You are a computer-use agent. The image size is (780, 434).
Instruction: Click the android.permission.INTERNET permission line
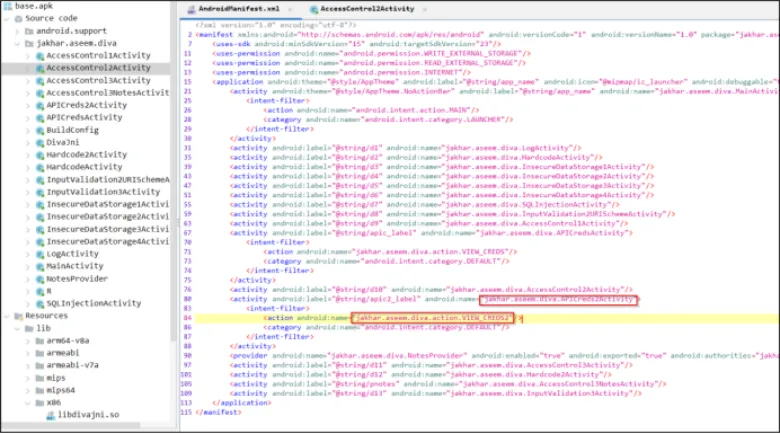341,73
